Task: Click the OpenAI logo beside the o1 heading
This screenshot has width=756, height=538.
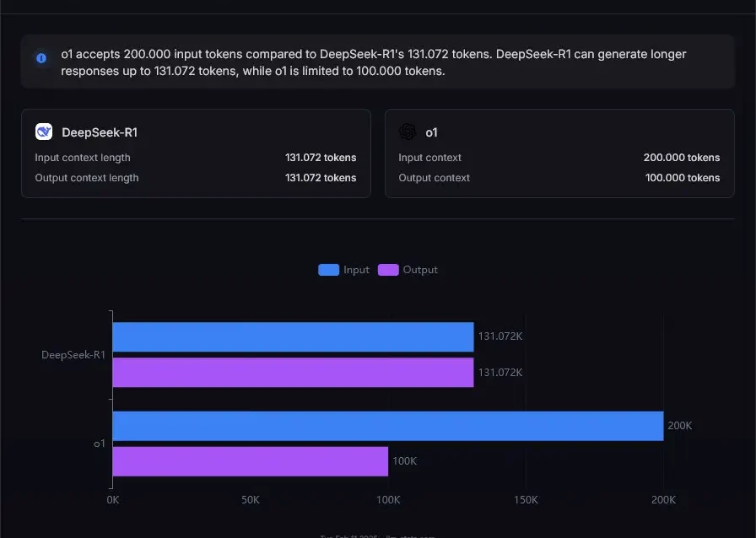Action: (408, 132)
